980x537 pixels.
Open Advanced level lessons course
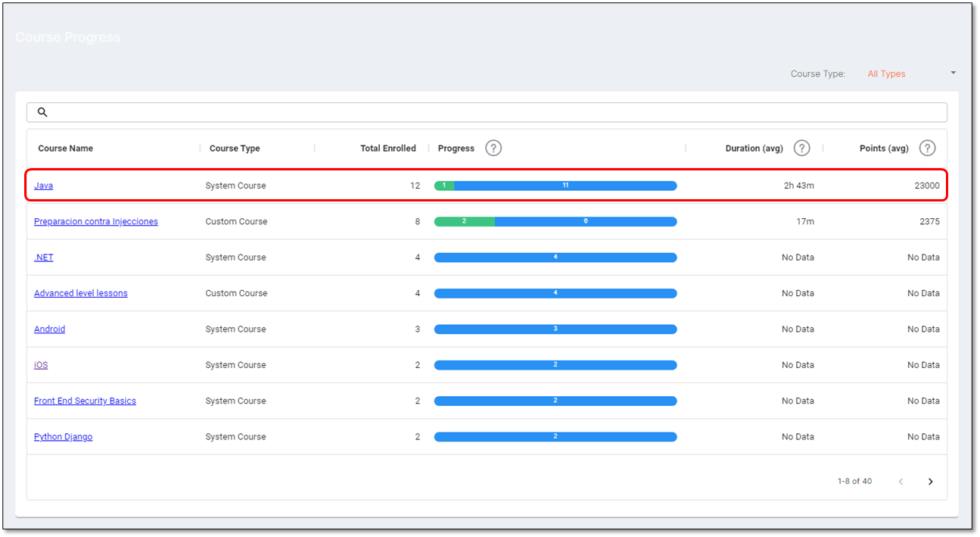click(81, 293)
